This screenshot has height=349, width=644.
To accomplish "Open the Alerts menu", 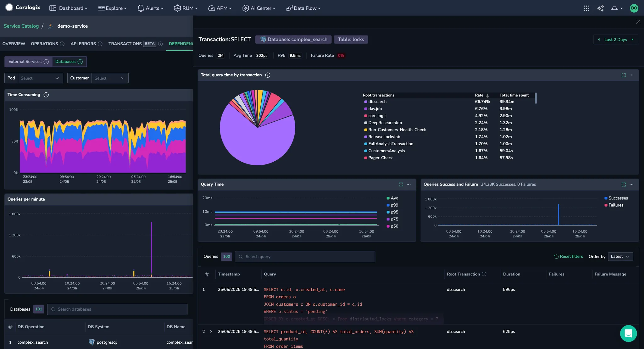I will 150,8.
